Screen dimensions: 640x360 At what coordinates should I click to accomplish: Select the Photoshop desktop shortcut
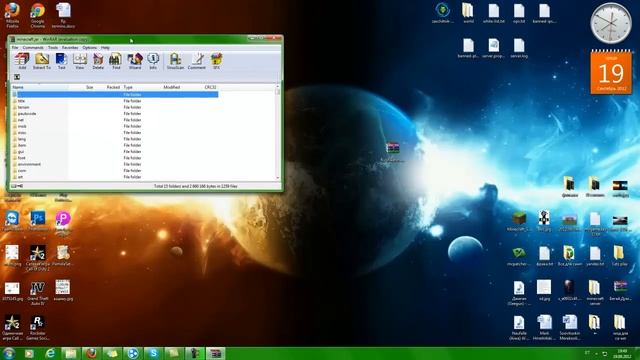38,221
